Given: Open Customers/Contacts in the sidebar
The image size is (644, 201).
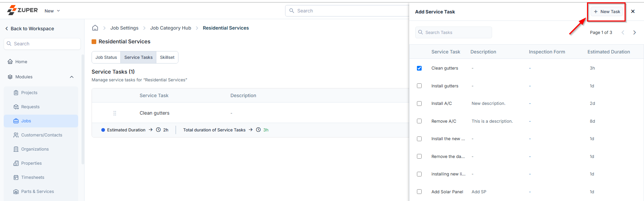Looking at the screenshot, I should [41, 135].
